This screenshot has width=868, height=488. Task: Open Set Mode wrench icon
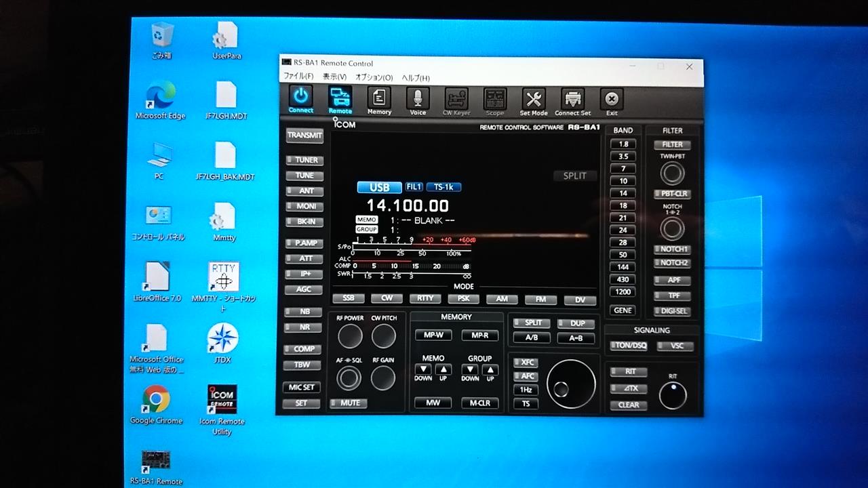pyautogui.click(x=534, y=102)
